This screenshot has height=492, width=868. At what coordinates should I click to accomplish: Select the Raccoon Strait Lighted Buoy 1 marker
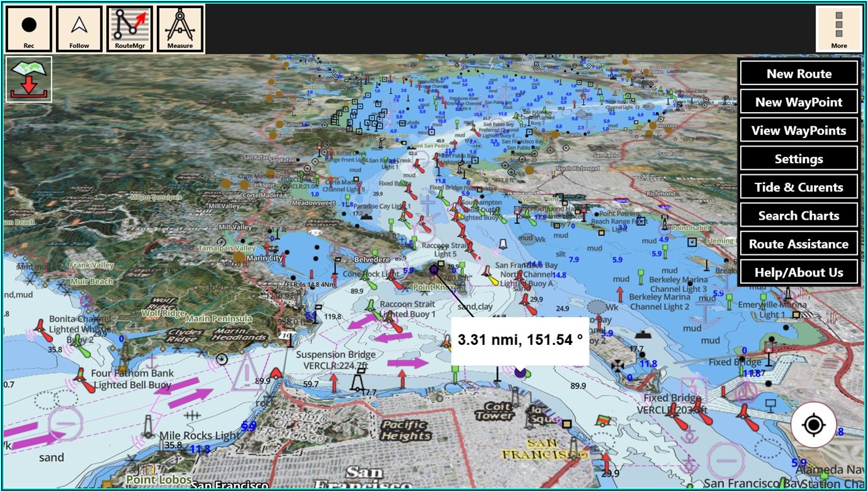tap(371, 305)
